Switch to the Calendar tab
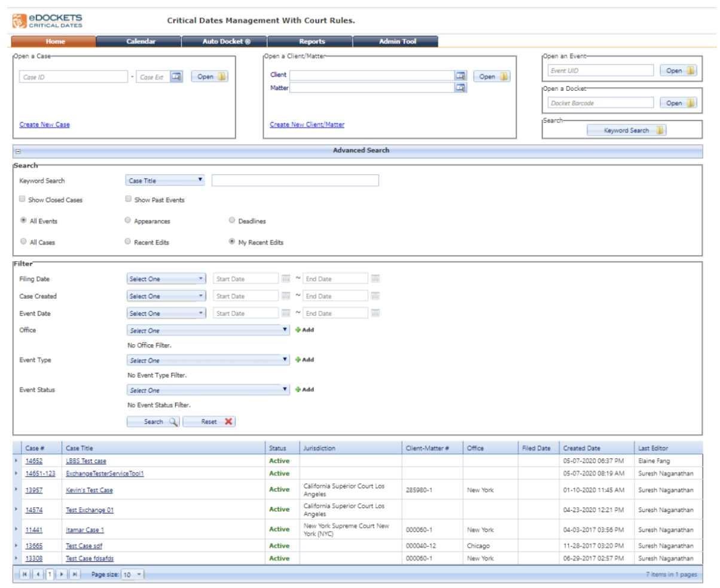 click(141, 41)
